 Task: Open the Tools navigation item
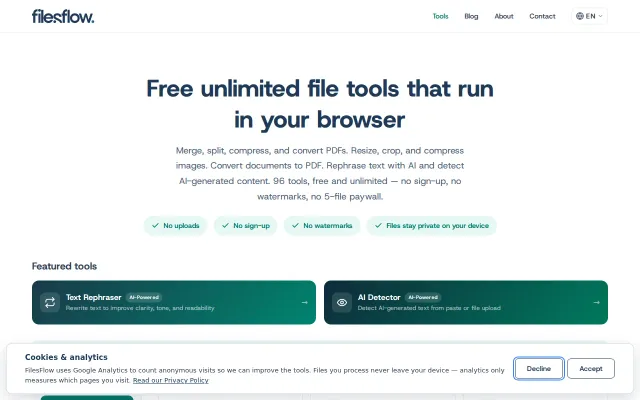coord(440,16)
